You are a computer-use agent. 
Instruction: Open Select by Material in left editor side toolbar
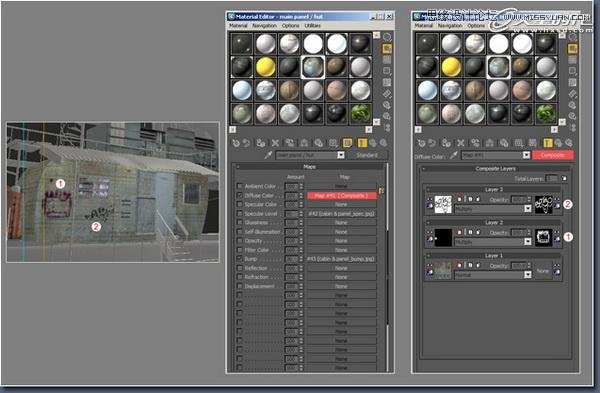pos(387,116)
